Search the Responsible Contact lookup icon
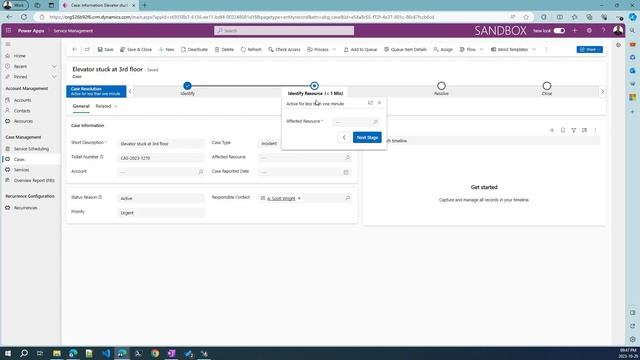 (348, 198)
